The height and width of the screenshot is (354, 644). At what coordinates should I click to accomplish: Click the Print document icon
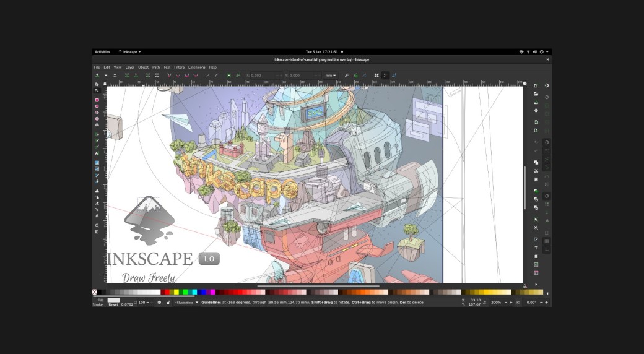(536, 111)
